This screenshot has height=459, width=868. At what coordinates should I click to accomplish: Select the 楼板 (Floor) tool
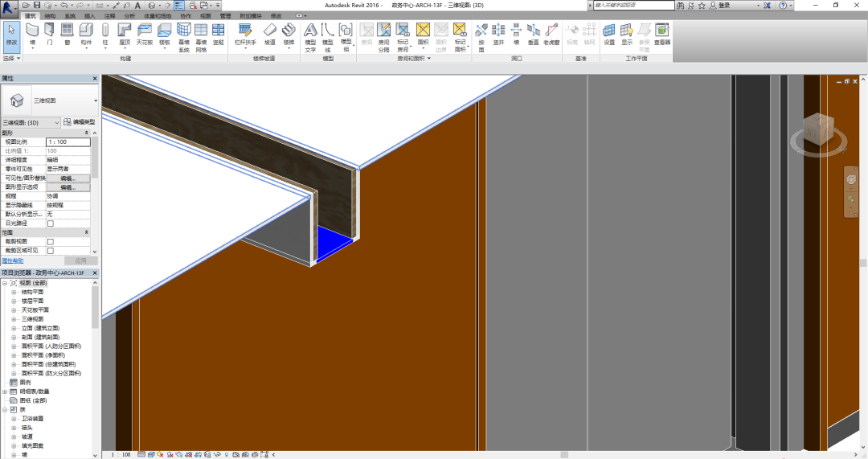[x=165, y=35]
